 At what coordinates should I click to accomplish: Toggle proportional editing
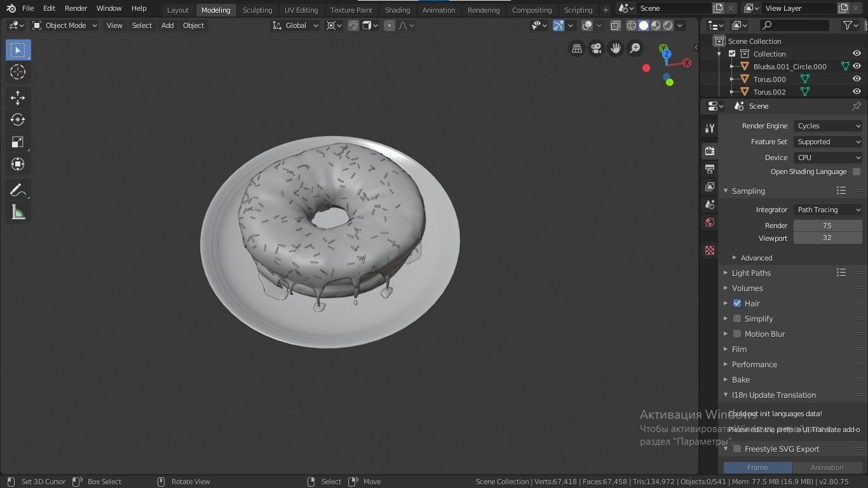[x=390, y=25]
